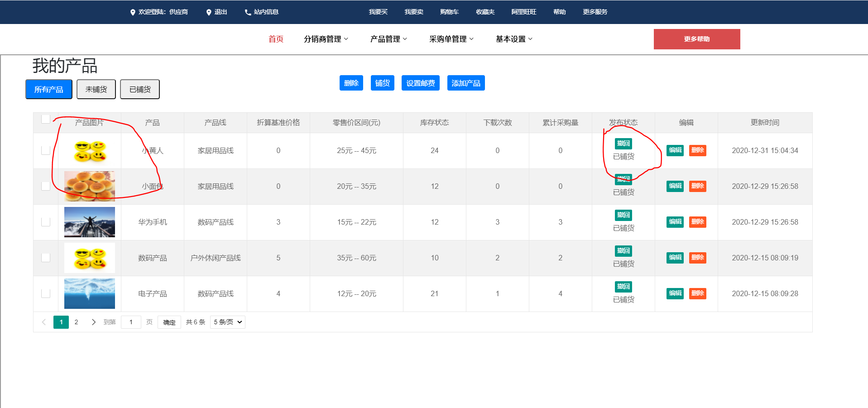Click the blue 添加产品 button
Image resolution: width=868 pixels, height=408 pixels.
[466, 82]
